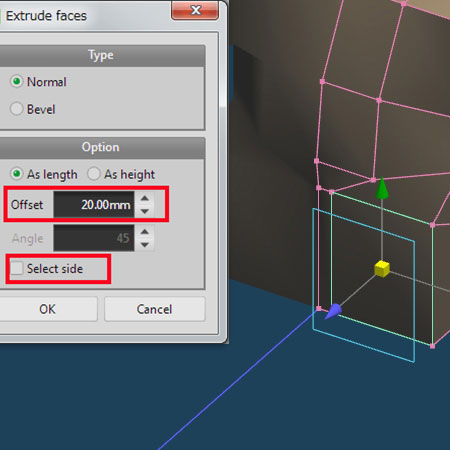Screen dimensions: 450x450
Task: Click the pink vertex at mesh center junction
Action: coord(379,100)
